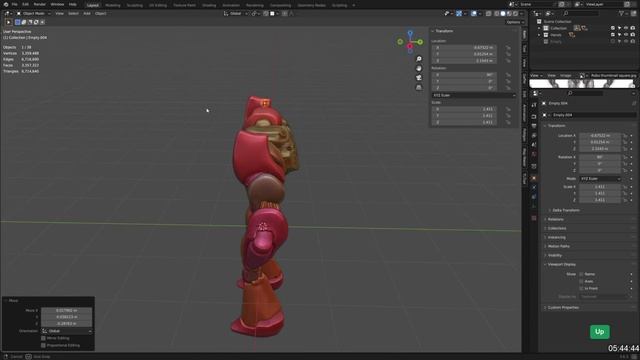Screen dimensions: 640x360
Task: Toggle the Axes checkbox in Viewport Display
Action: click(581, 281)
